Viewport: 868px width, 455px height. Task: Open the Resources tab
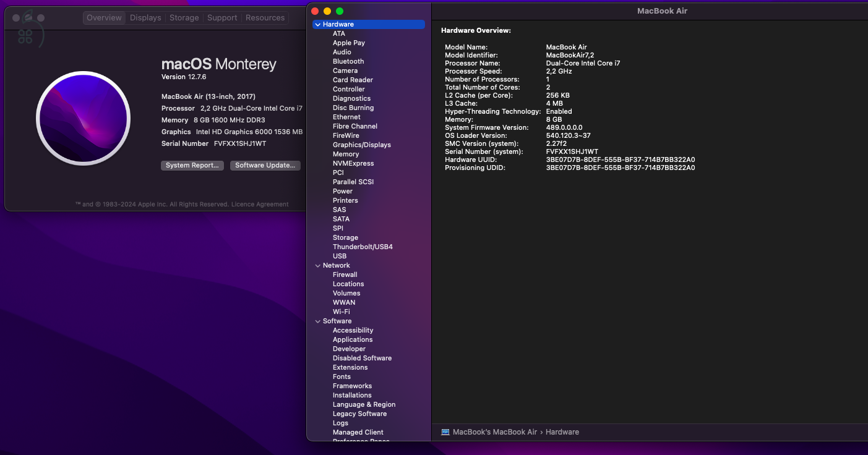pyautogui.click(x=265, y=18)
